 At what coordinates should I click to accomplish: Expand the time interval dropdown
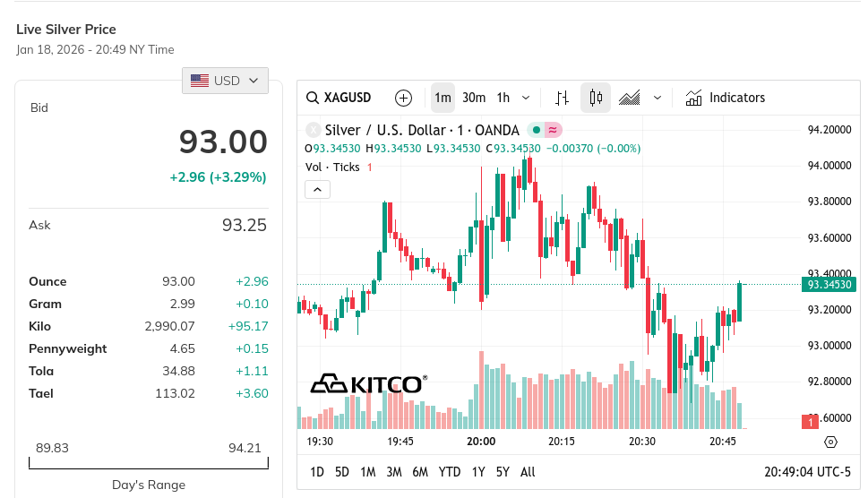(526, 98)
